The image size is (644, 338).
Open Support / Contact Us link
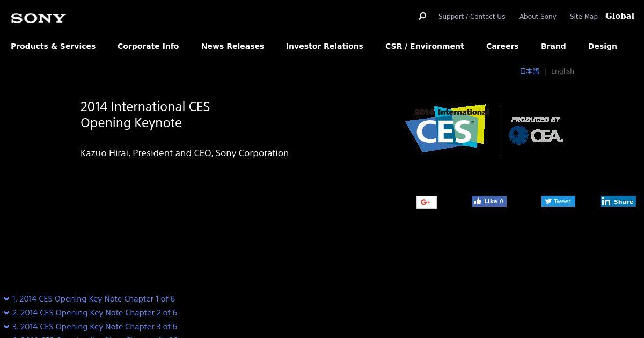472,17
